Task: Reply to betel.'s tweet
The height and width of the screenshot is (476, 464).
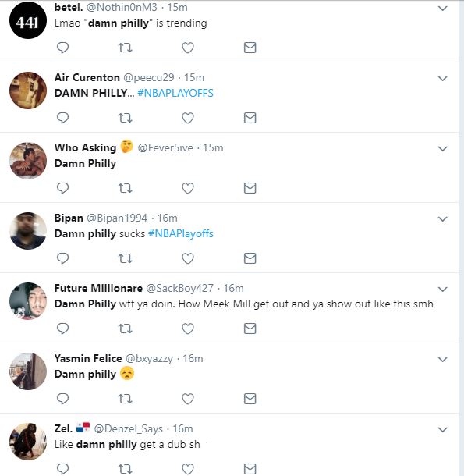Action: (63, 48)
